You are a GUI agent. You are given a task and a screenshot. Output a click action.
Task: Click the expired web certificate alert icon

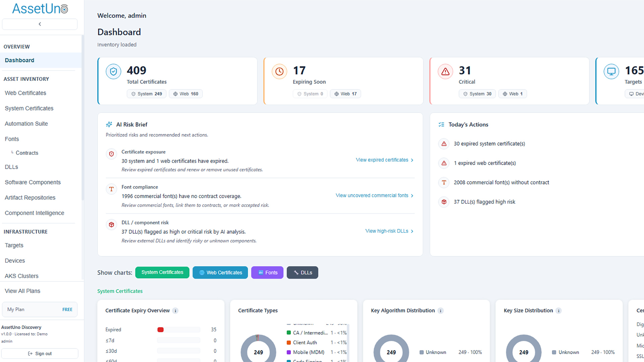[x=444, y=163]
